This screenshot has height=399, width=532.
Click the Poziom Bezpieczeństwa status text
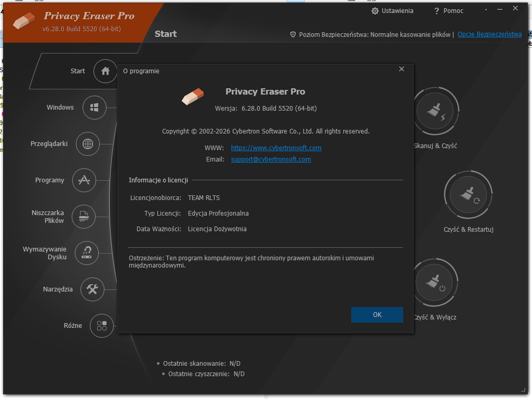375,35
